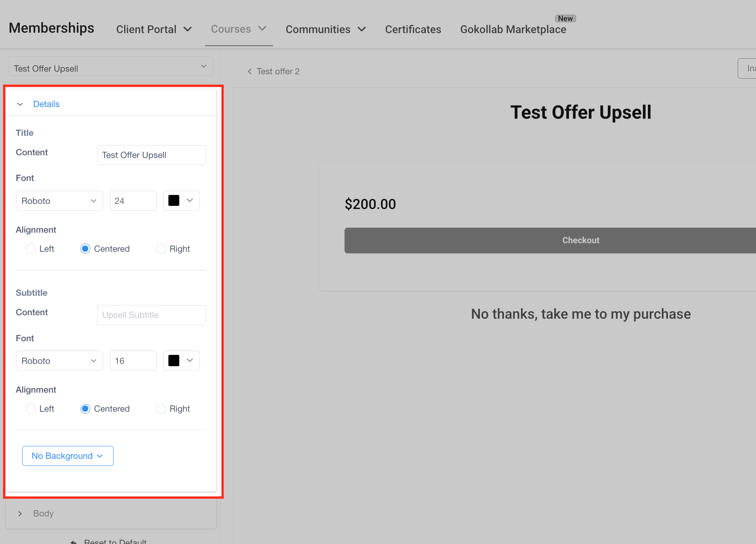Click the Checkout button
Viewport: 756px width, 544px height.
(x=580, y=240)
